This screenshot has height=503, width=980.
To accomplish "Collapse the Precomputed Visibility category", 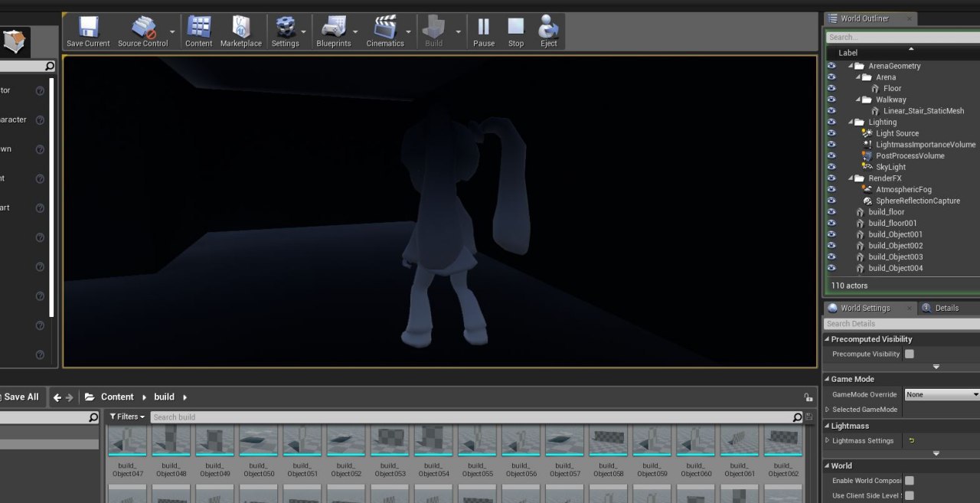I will pyautogui.click(x=827, y=339).
